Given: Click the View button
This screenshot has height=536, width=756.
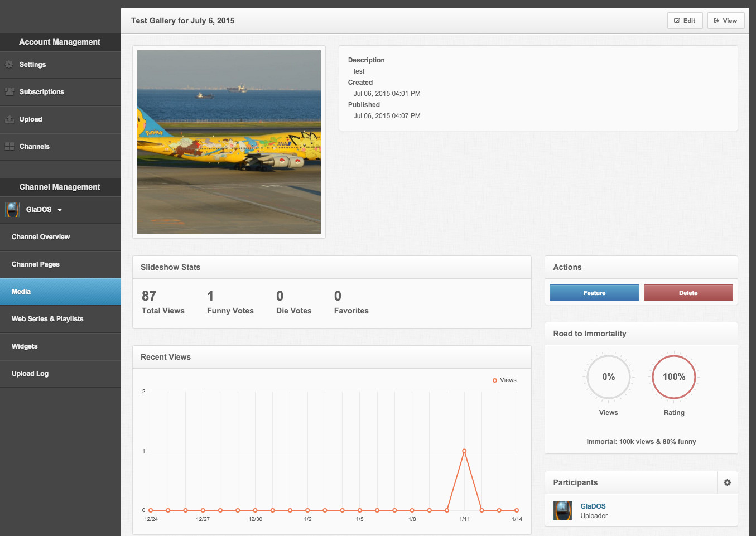Looking at the screenshot, I should point(726,21).
